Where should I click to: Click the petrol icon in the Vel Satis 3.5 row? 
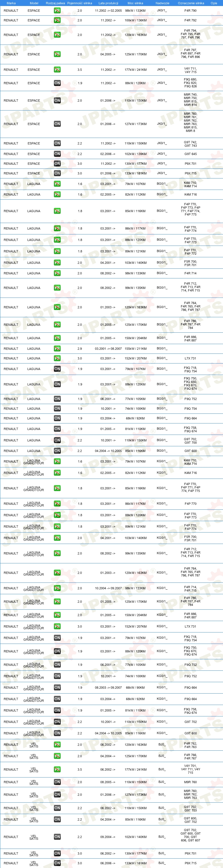coord(57,769)
